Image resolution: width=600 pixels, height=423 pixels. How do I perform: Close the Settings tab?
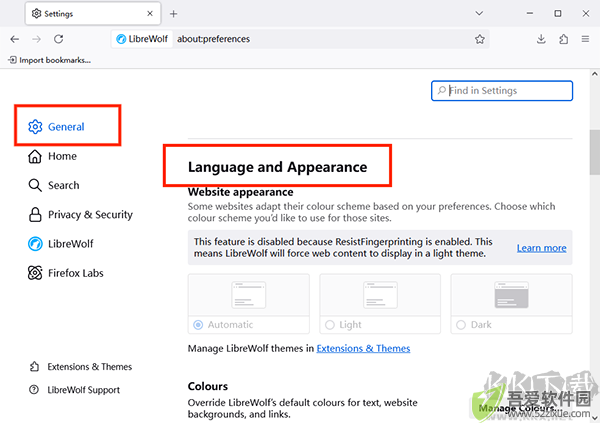150,13
